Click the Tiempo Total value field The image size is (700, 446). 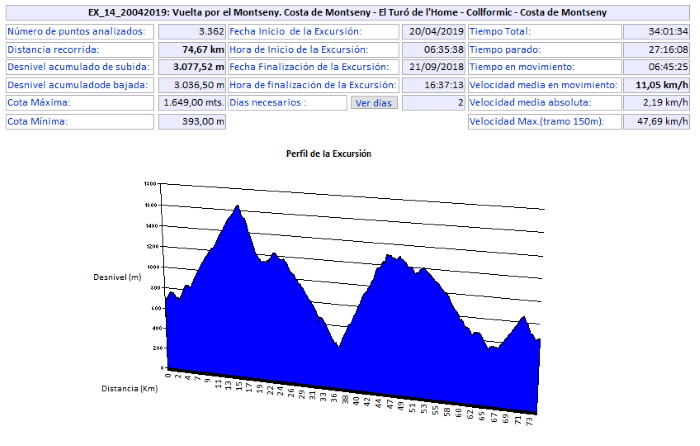pyautogui.click(x=656, y=31)
